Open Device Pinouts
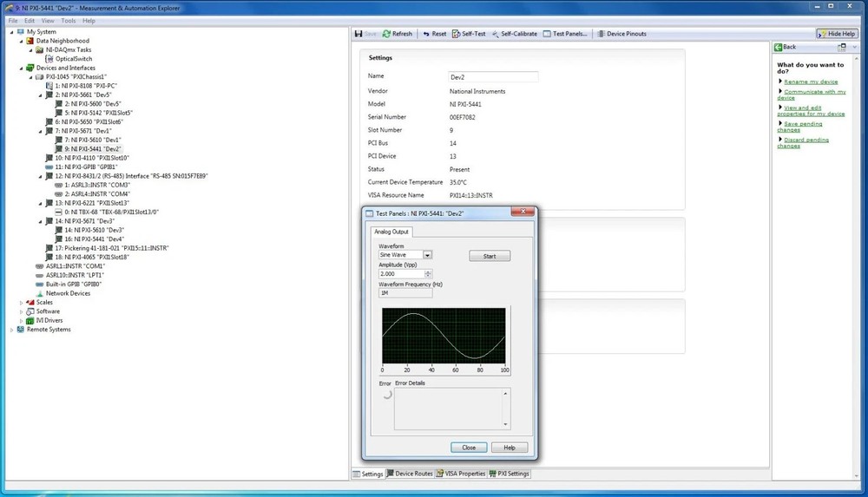The height and width of the screenshot is (497, 868). 621,34
